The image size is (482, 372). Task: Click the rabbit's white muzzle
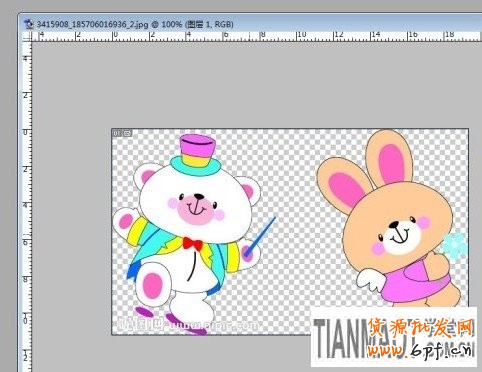(x=402, y=238)
